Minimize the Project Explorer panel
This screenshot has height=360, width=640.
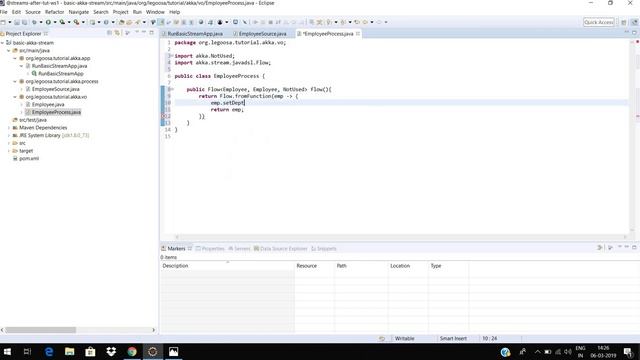point(144,32)
